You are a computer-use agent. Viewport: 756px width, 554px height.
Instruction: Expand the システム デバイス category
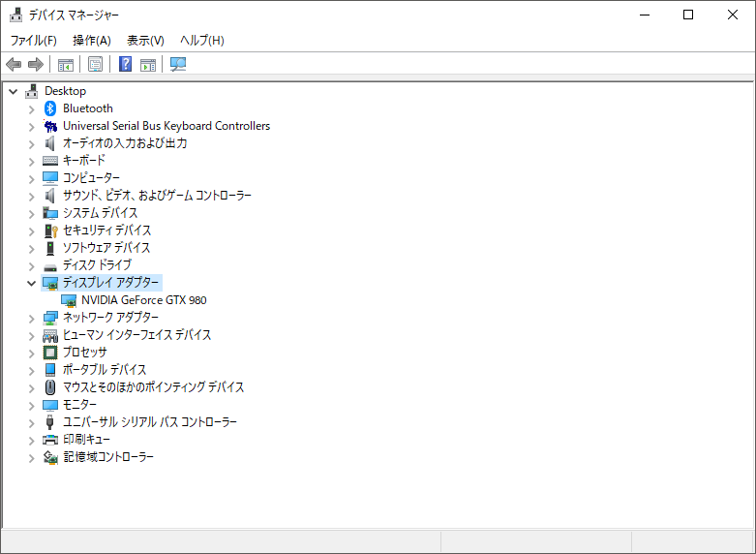pos(32,214)
